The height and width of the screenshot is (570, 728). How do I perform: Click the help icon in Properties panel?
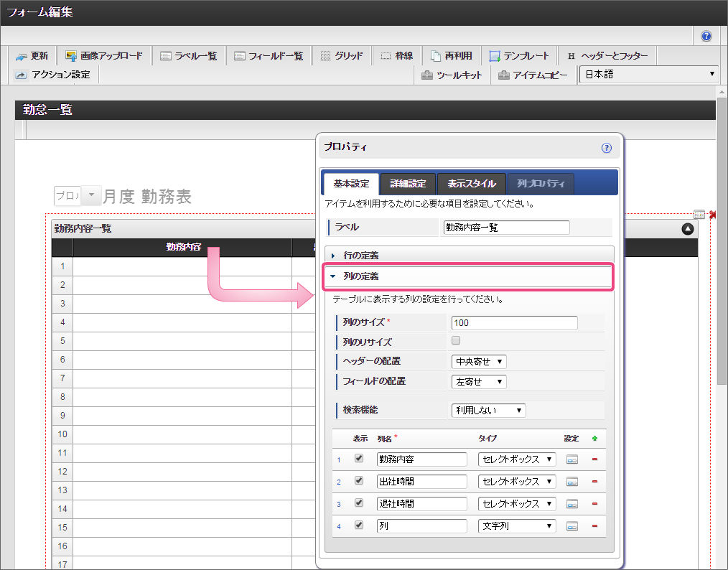(x=606, y=148)
